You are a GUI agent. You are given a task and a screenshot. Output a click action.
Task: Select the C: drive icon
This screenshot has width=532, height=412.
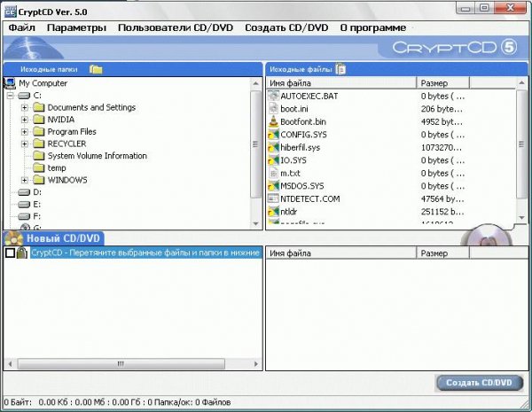pos(24,96)
